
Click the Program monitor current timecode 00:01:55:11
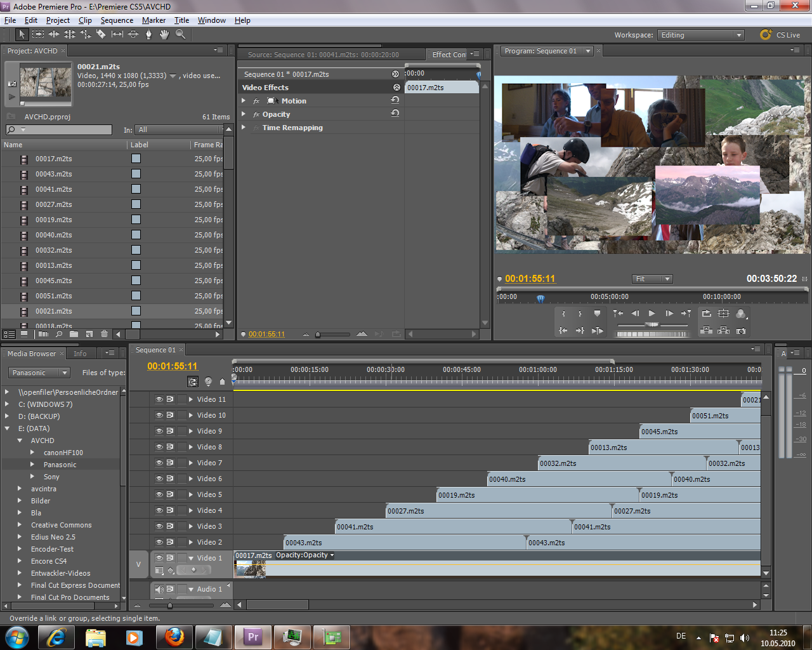[530, 279]
